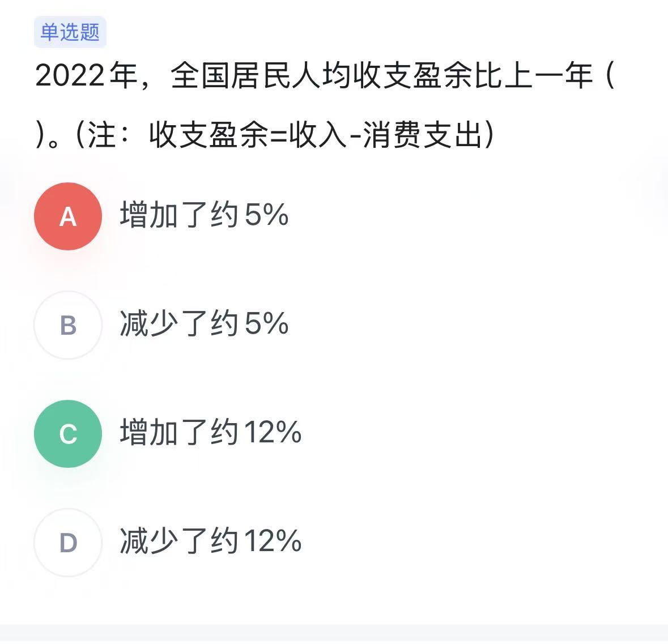Tap the letter A inside the red circle
This screenshot has height=644, width=668.
coord(68,216)
